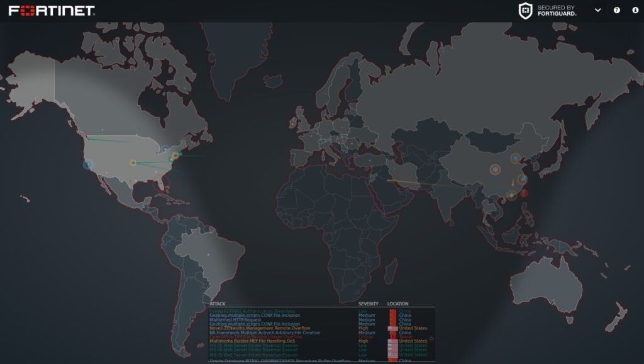
Task: Click the blue ring marker in northeast China
Action: [516, 158]
